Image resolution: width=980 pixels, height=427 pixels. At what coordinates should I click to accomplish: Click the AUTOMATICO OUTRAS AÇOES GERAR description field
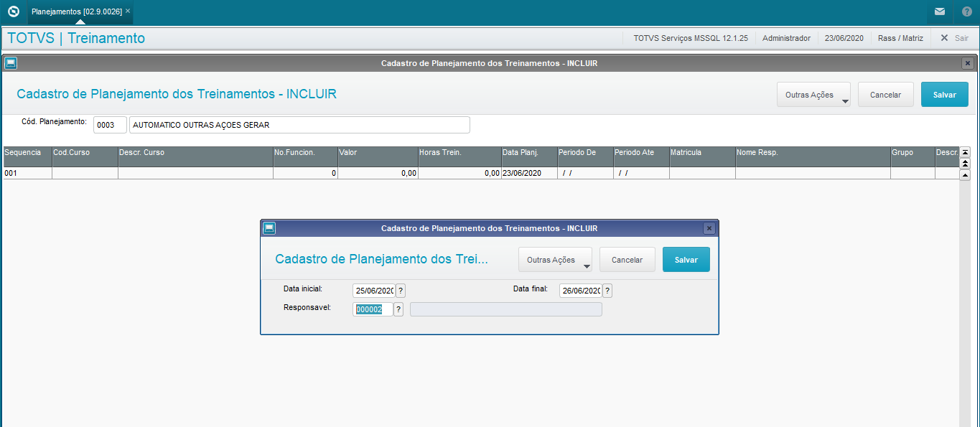299,125
